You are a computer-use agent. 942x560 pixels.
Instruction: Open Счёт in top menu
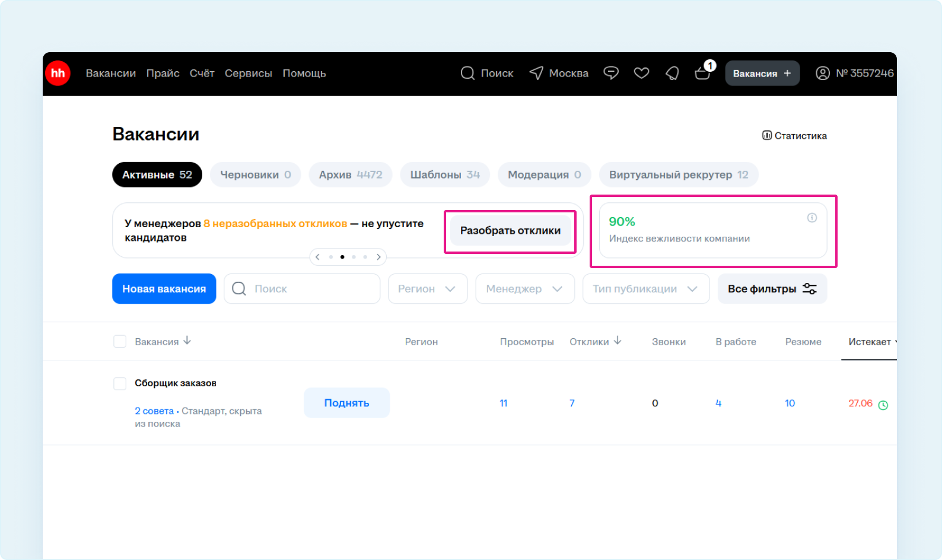click(x=202, y=74)
